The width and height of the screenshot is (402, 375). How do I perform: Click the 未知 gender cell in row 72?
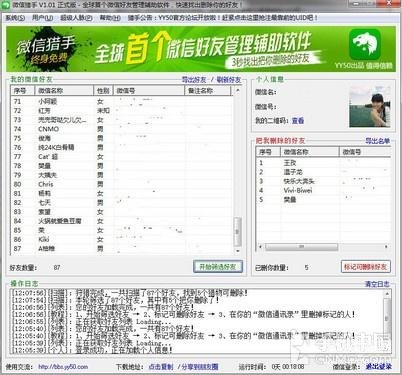103,110
